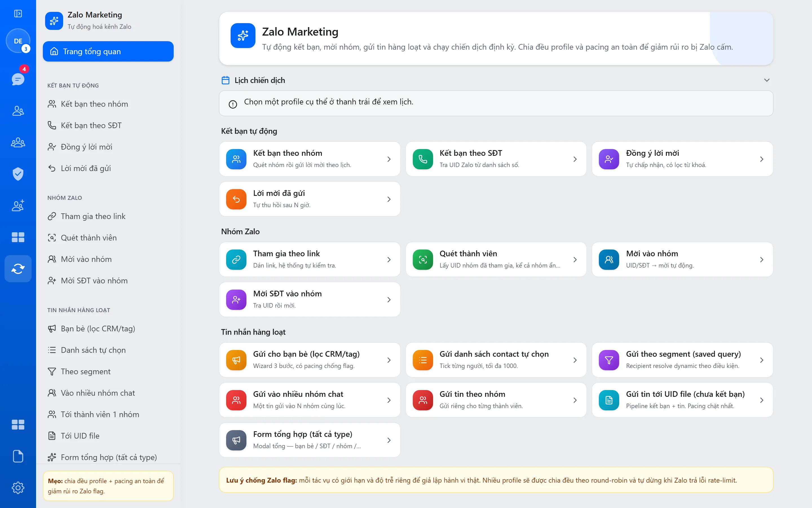The width and height of the screenshot is (812, 508).
Task: Open Form tổng hợp (tất cả type) sidebar item
Action: pos(108,457)
